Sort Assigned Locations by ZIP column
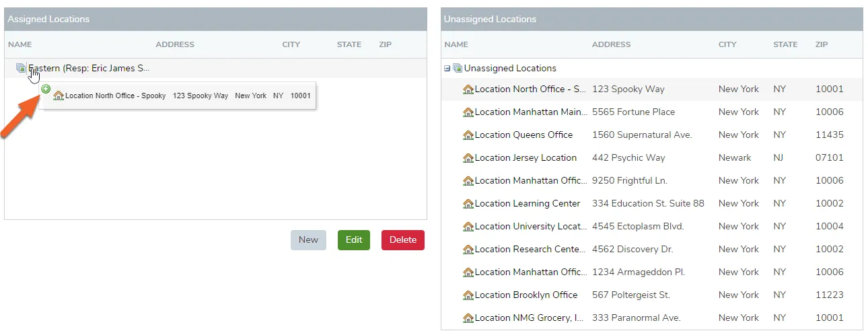This screenshot has width=868, height=335. (385, 44)
